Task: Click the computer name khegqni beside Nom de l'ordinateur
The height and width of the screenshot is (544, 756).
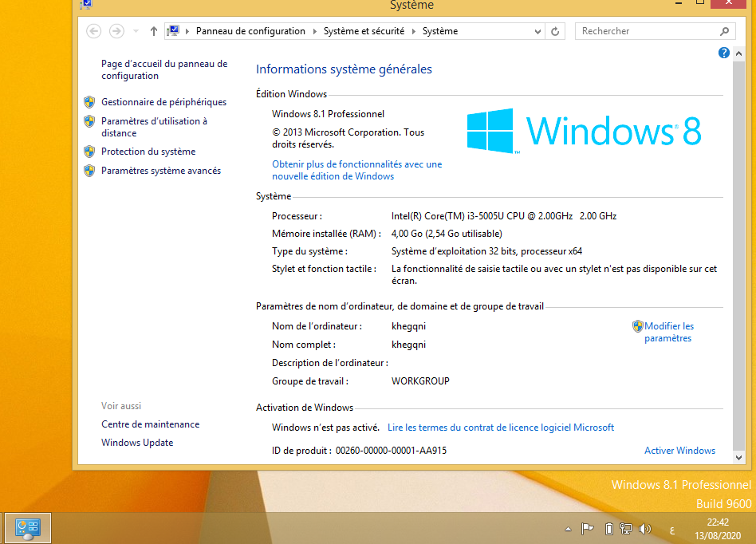Action: (x=408, y=326)
